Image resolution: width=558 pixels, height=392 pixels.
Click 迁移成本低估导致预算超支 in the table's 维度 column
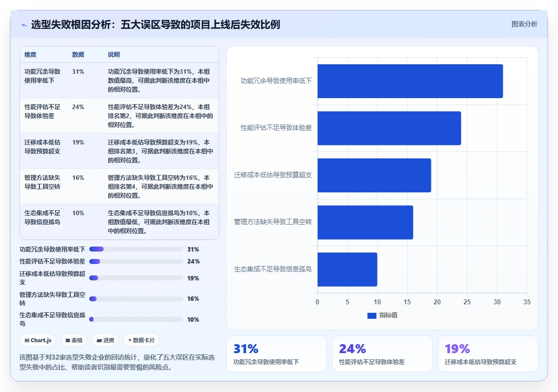[x=42, y=146]
